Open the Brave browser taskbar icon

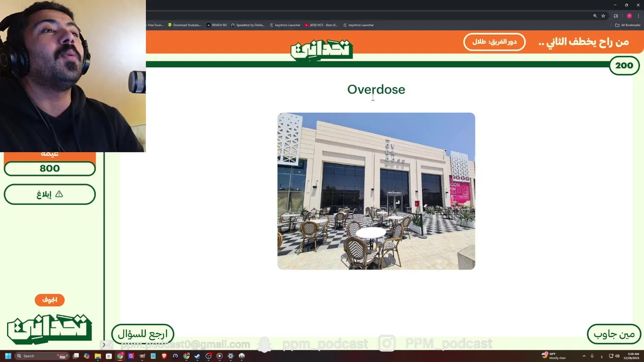(164, 356)
